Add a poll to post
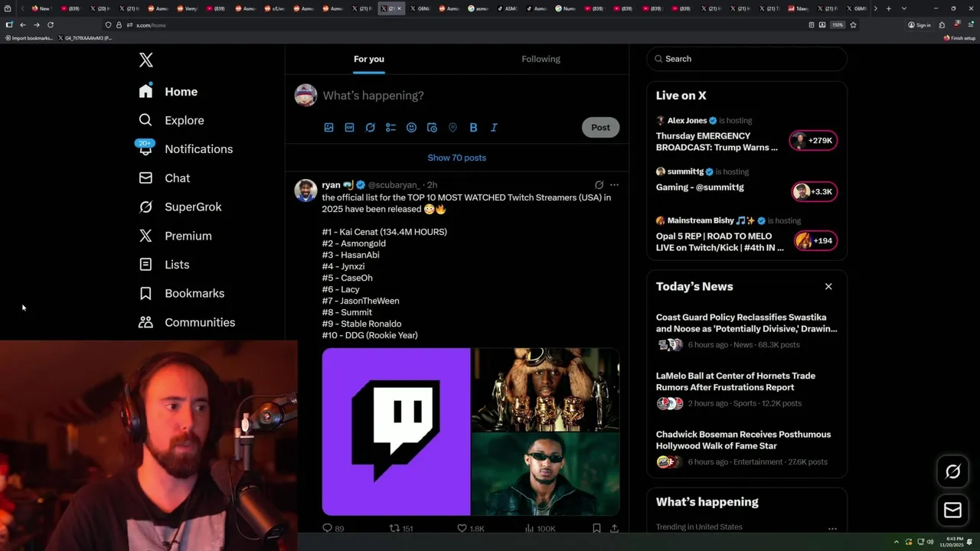The height and width of the screenshot is (551, 980). (390, 127)
